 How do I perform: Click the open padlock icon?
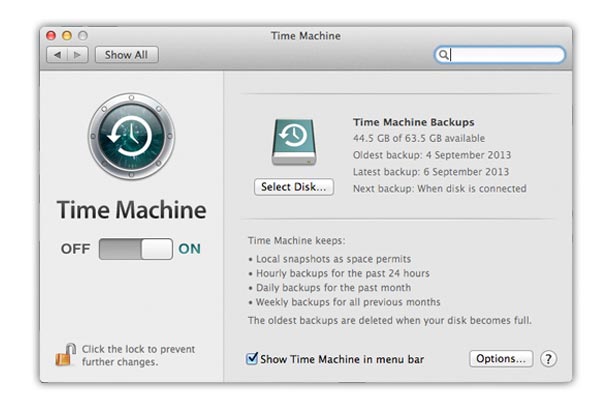click(65, 355)
